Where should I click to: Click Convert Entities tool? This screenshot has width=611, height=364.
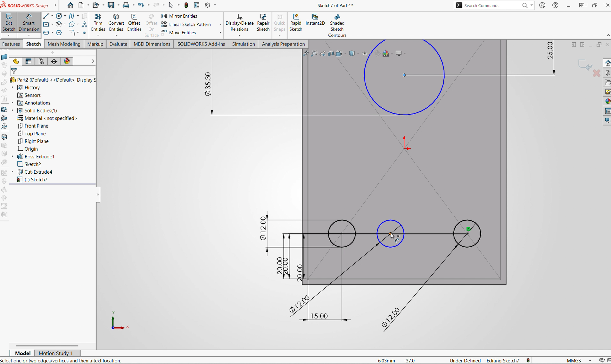click(116, 23)
